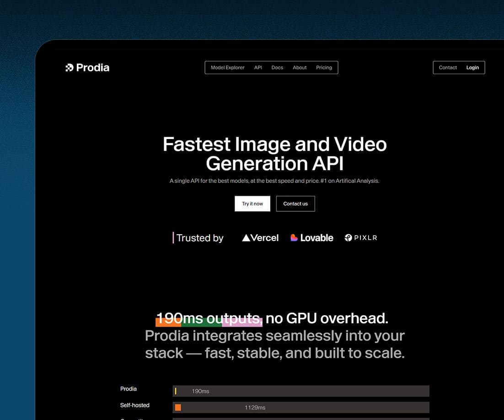Go to the Docs page
Viewport: 504px width, 420px height.
click(x=277, y=68)
